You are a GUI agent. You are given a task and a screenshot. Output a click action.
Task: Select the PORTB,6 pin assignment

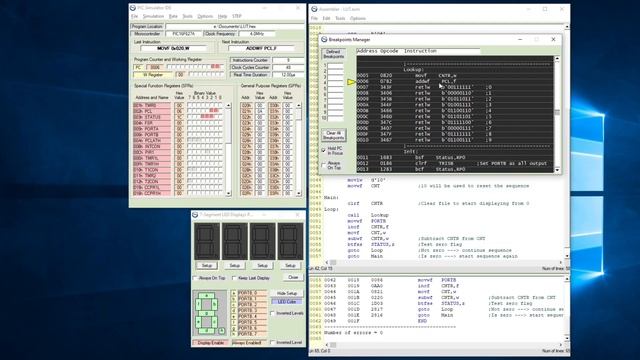tap(252, 328)
